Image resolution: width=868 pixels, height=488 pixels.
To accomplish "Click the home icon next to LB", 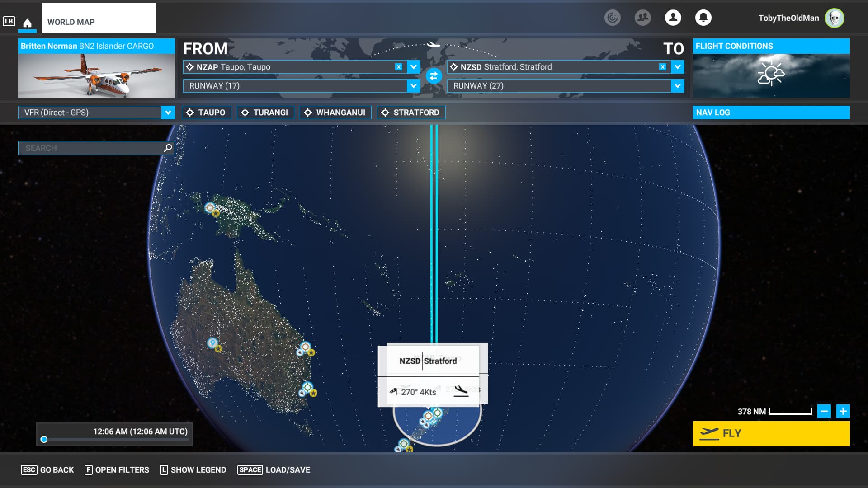I will coord(27,21).
